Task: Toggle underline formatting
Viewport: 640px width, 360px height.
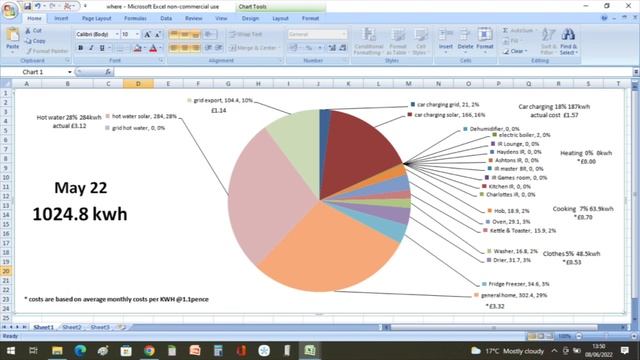Action: 102,48
